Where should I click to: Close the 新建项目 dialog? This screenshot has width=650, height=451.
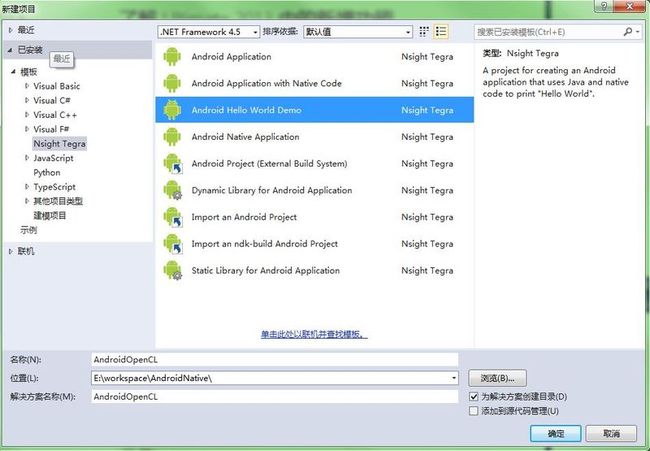point(629,6)
